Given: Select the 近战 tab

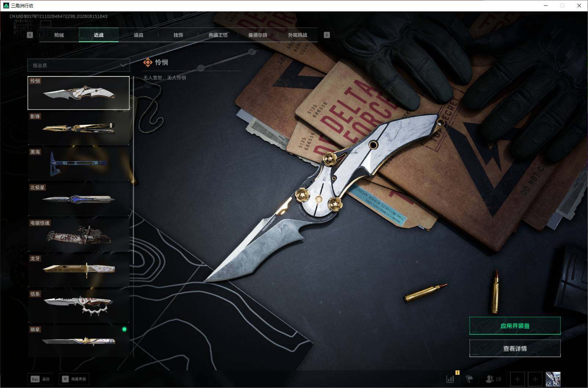Looking at the screenshot, I should coord(99,35).
